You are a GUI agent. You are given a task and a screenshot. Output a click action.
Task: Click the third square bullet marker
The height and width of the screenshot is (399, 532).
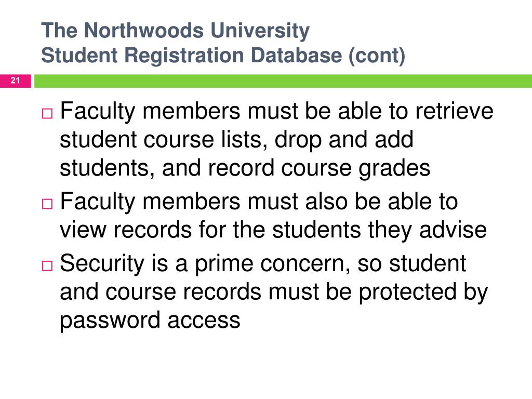click(47, 265)
